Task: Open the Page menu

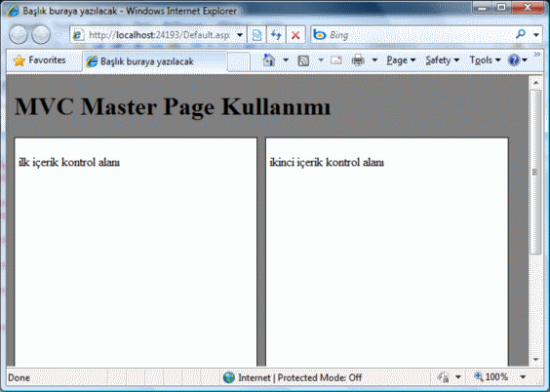Action: [x=401, y=60]
